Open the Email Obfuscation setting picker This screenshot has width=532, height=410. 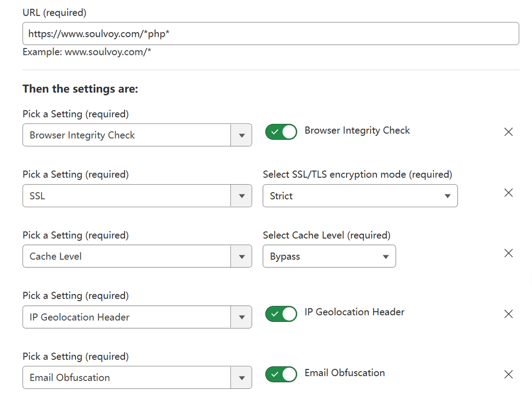137,377
